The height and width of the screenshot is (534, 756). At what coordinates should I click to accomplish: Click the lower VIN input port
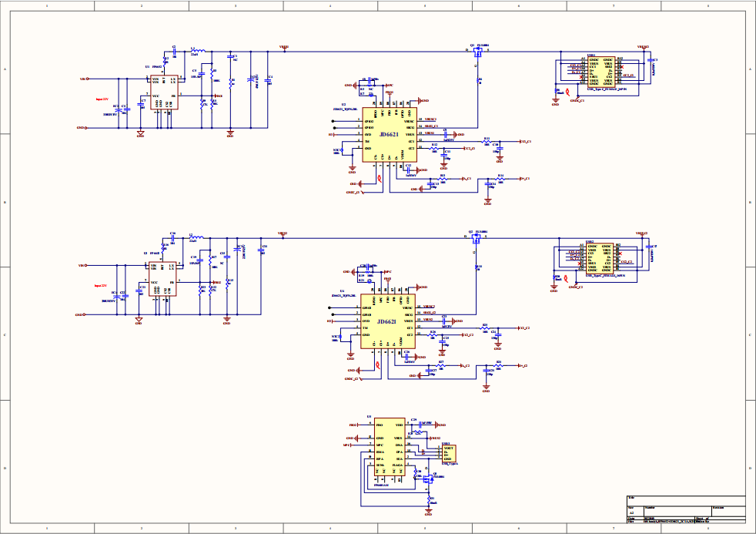click(82, 265)
